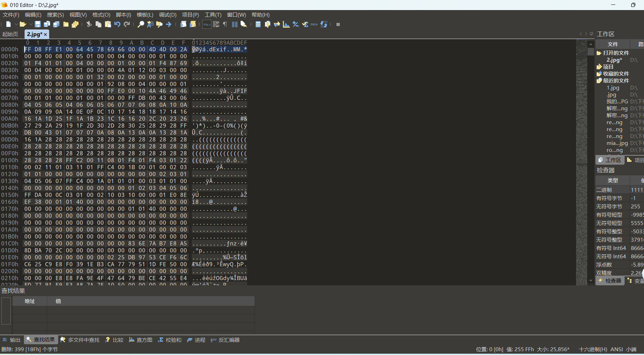Cut the selection with the scissors icon
This screenshot has width=644, height=355.
pyautogui.click(x=89, y=24)
